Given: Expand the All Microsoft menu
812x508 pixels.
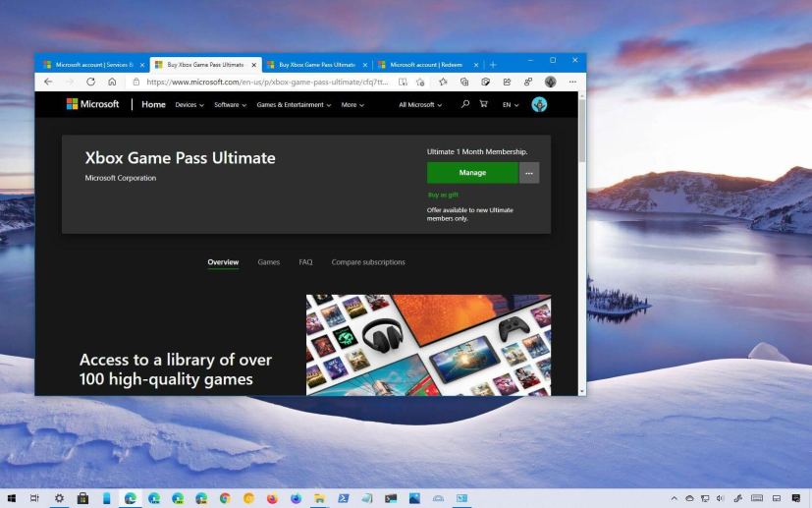Looking at the screenshot, I should point(420,105).
